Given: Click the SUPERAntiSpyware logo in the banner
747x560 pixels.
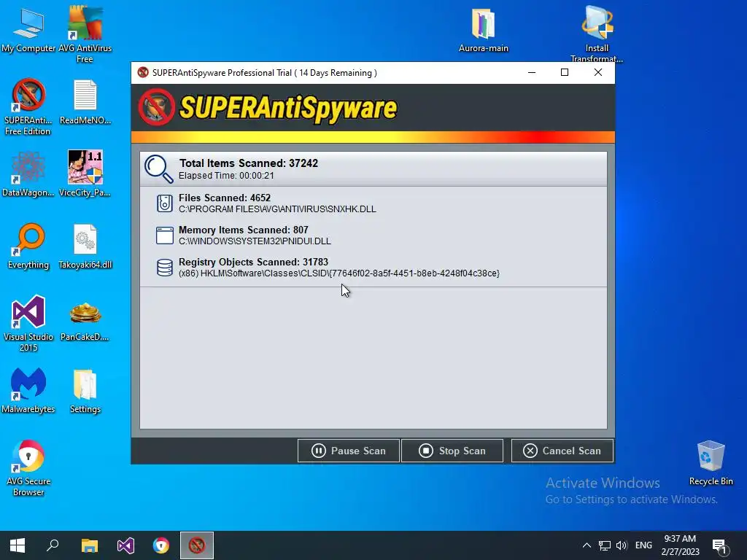Looking at the screenshot, I should click(268, 108).
